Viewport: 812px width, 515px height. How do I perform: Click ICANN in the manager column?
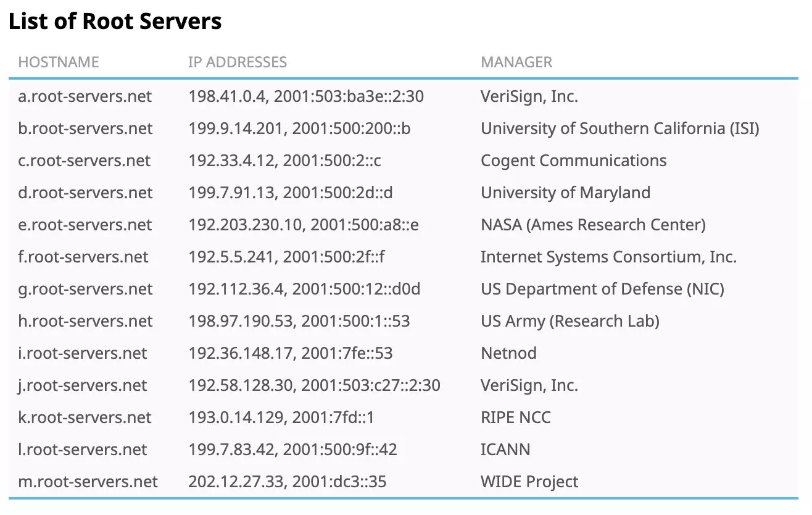[x=505, y=450]
